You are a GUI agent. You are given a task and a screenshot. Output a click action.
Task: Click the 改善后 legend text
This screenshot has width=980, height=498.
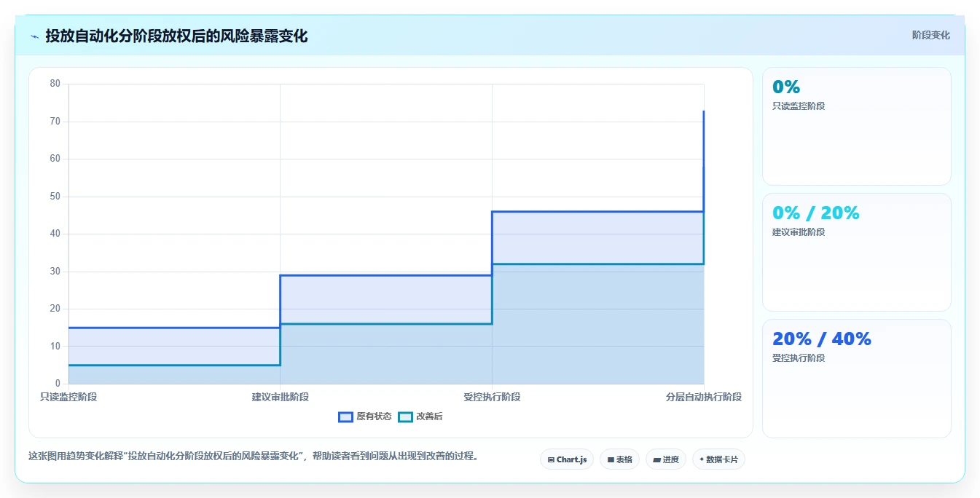click(429, 416)
